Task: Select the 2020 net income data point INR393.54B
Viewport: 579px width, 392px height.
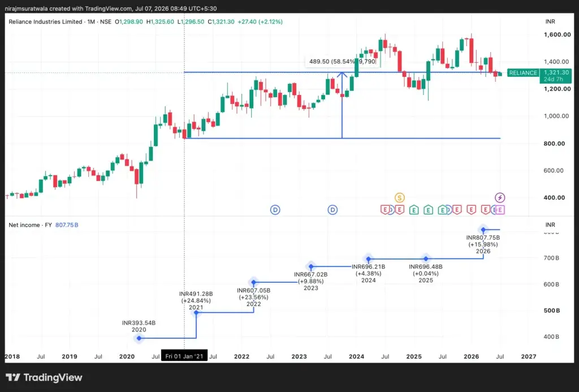Action: click(x=139, y=338)
